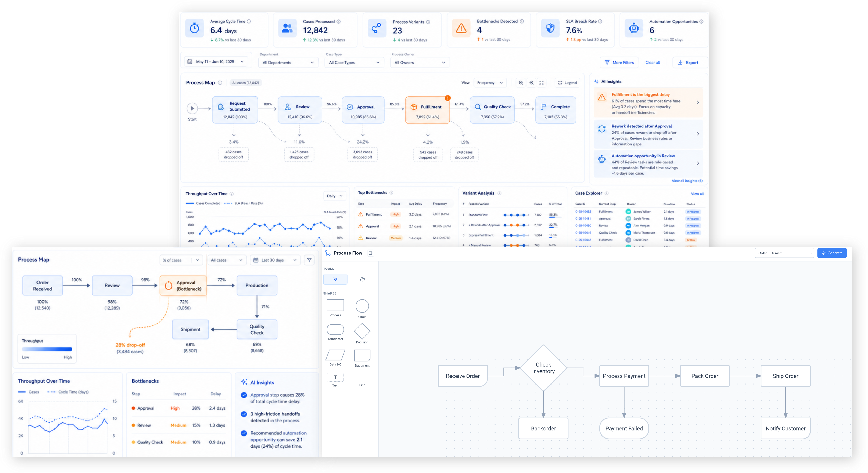The height and width of the screenshot is (473, 868).
Task: Select the Check Inventory decision in flow canvas
Action: tap(543, 368)
